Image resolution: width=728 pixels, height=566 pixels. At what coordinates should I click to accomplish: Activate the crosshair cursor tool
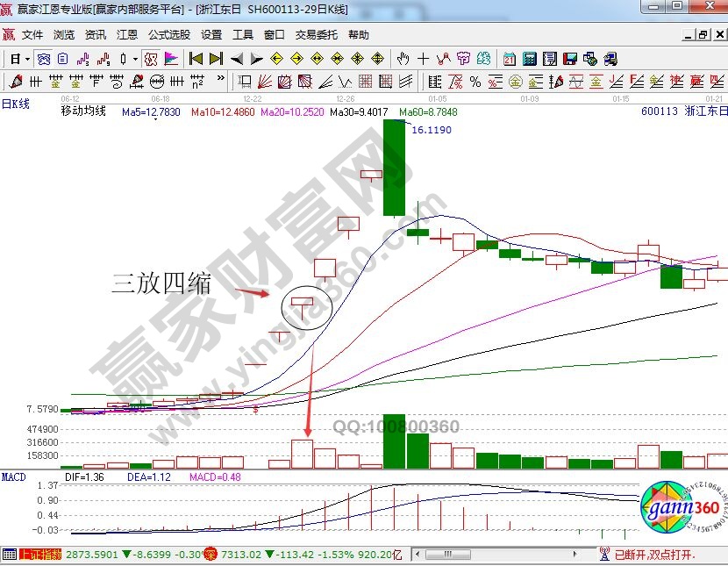point(424,59)
